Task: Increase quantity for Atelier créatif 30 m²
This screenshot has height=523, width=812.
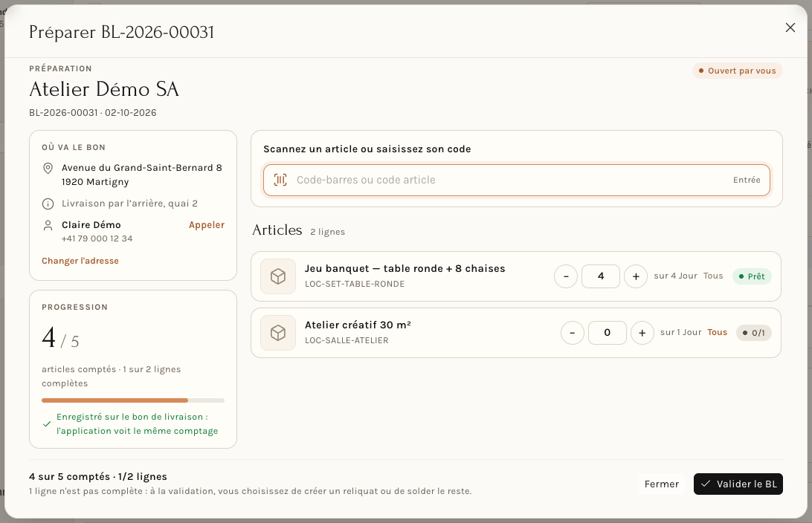Action: click(642, 333)
